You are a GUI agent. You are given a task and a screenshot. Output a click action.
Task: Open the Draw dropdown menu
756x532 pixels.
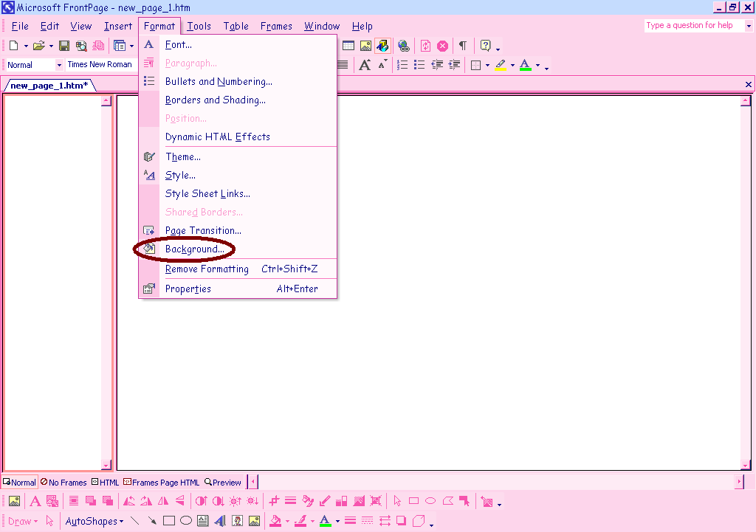coord(23,522)
